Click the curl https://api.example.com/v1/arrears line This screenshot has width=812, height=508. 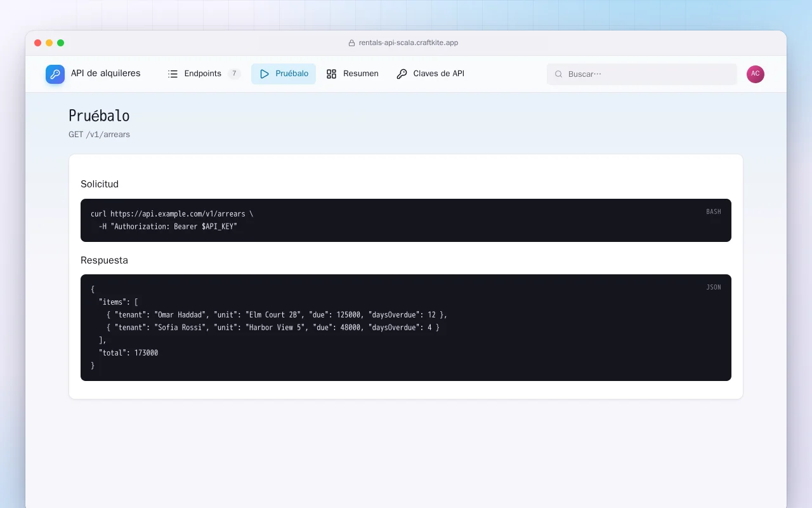[x=172, y=214]
